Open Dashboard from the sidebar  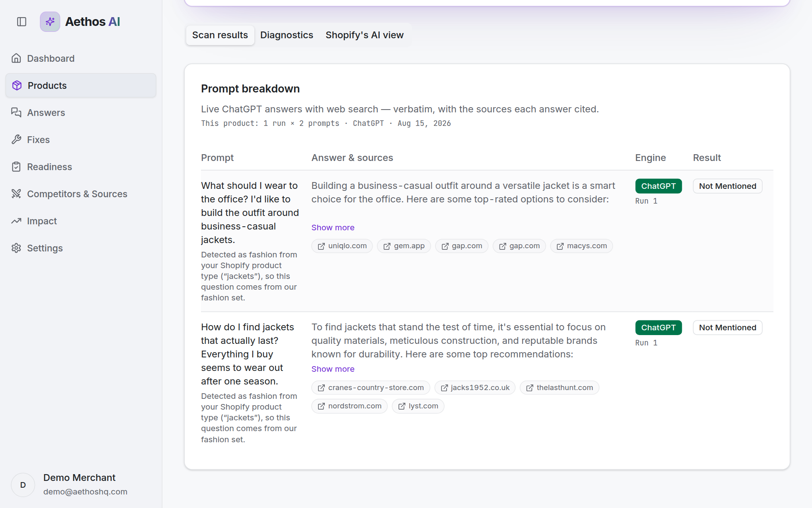(81, 59)
